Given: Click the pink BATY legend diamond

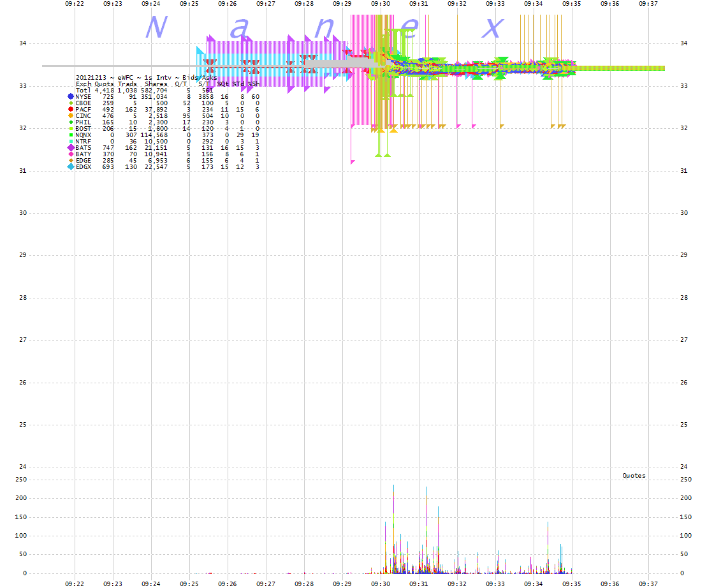Looking at the screenshot, I should pyautogui.click(x=71, y=154).
